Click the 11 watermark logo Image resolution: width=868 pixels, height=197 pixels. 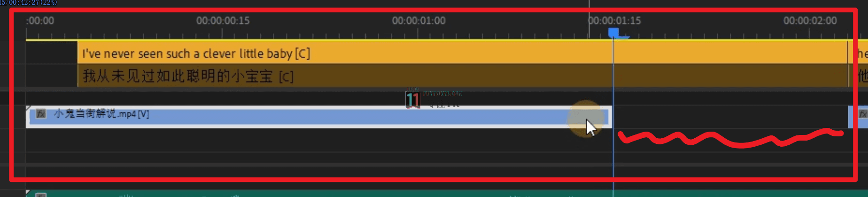413,99
